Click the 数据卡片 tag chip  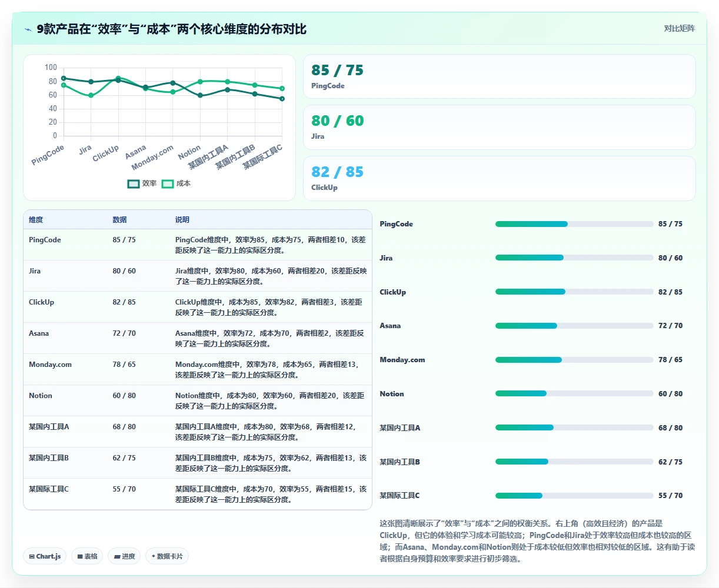(167, 556)
